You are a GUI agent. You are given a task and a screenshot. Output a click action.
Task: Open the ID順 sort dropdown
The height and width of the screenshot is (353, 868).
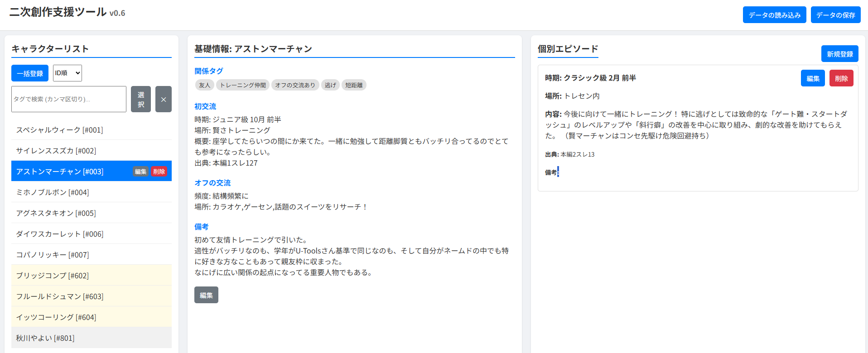point(67,73)
